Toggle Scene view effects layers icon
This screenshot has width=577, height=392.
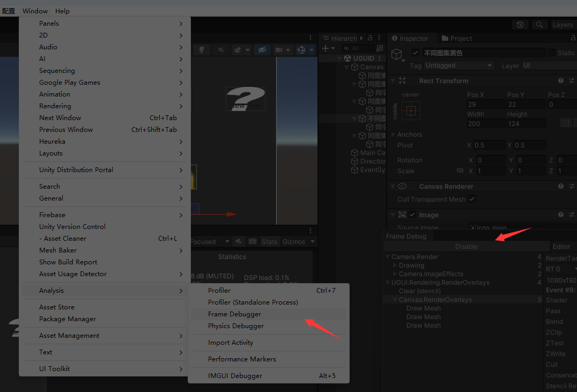238,50
